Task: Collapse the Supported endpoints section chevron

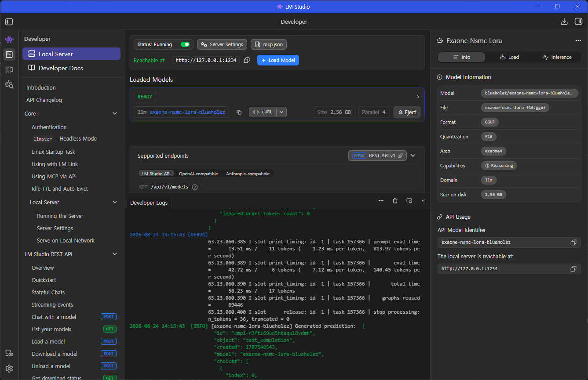Action: (x=413, y=156)
